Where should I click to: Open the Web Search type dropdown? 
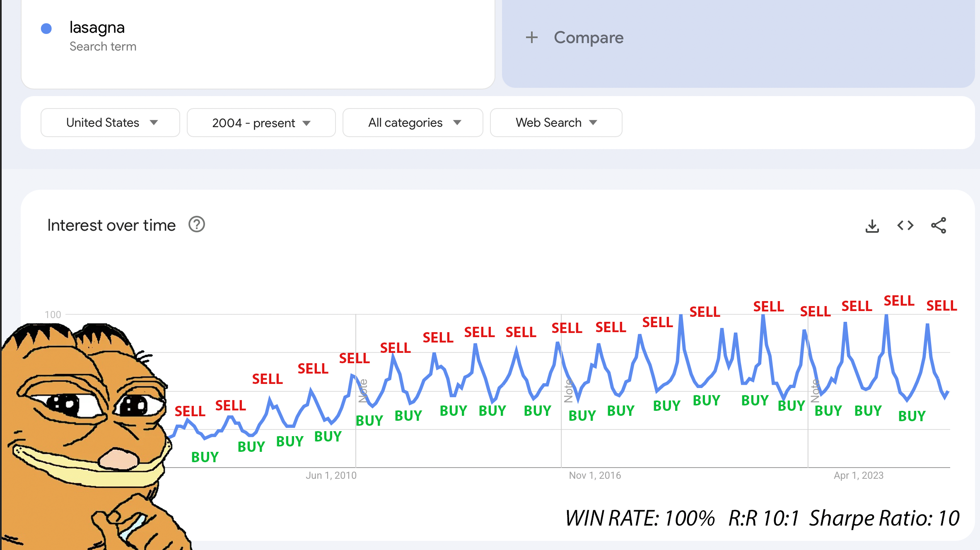556,123
